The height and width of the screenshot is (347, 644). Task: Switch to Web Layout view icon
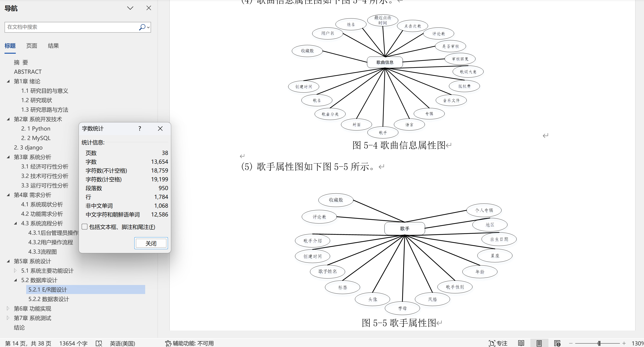pos(557,343)
